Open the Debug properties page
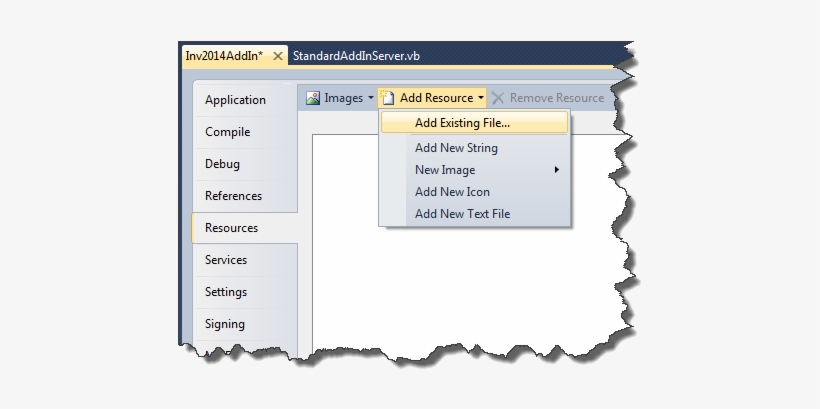Image resolution: width=820 pixels, height=409 pixels. point(222,164)
